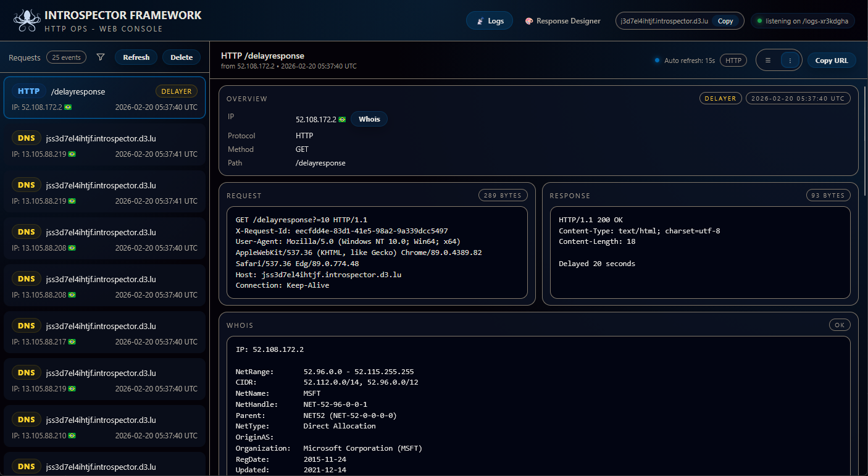Image resolution: width=868 pixels, height=476 pixels.
Task: Switch to the Response Designer tab
Action: tap(562, 21)
